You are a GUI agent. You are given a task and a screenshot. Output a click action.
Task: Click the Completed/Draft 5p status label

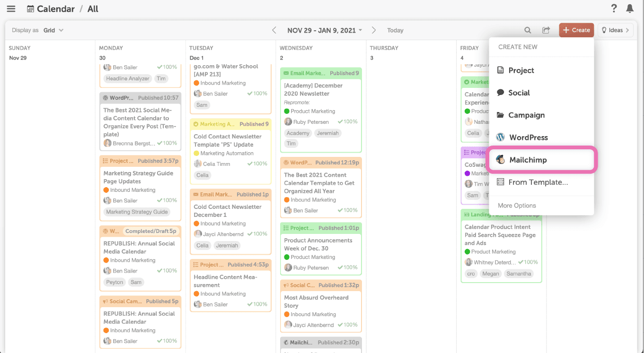[150, 231]
